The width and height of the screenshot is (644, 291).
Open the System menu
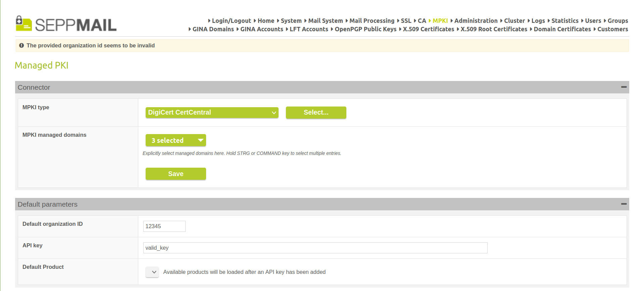(x=291, y=21)
